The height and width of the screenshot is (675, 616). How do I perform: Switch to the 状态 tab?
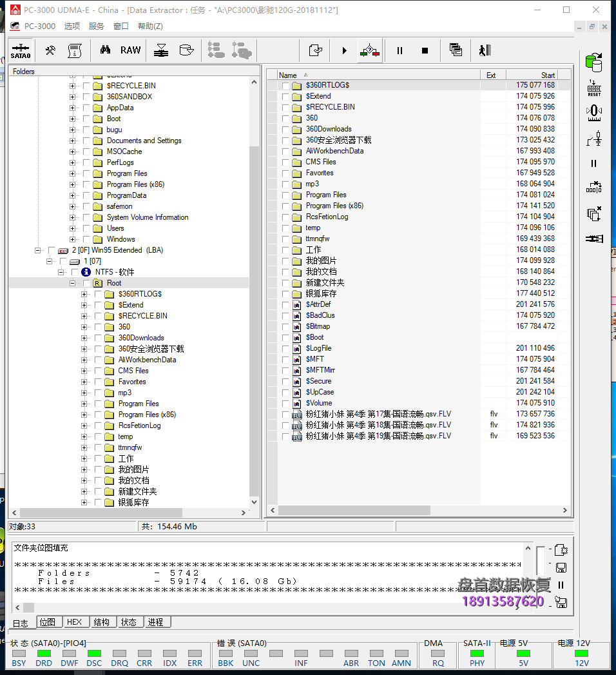pos(129,622)
